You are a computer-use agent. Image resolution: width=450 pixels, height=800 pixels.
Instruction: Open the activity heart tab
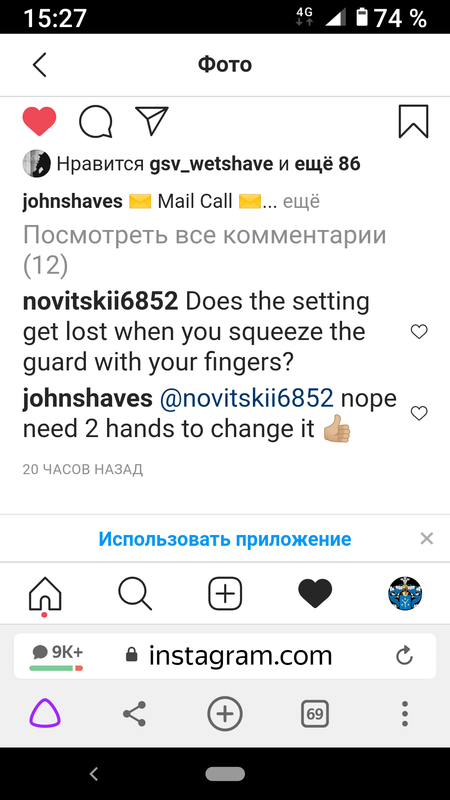click(315, 594)
